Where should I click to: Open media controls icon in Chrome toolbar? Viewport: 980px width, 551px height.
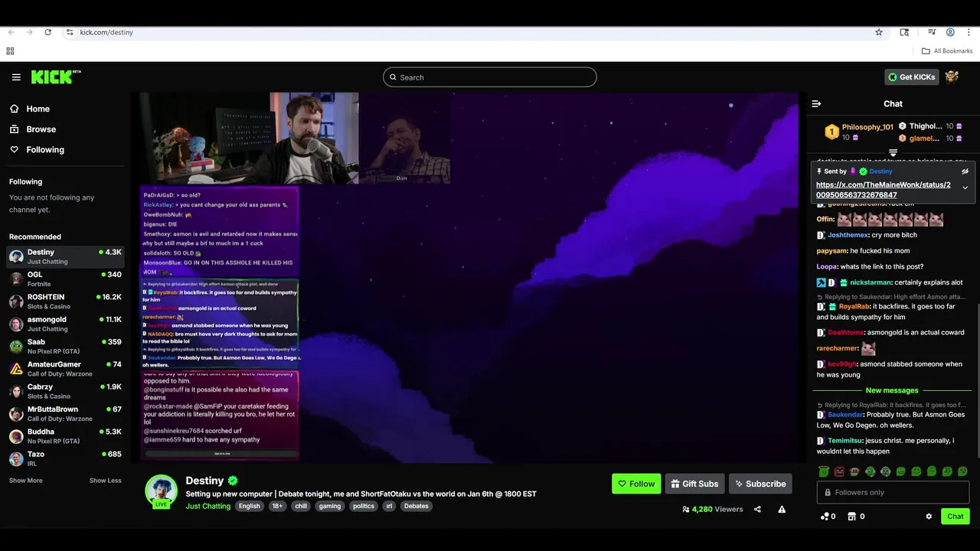[932, 32]
